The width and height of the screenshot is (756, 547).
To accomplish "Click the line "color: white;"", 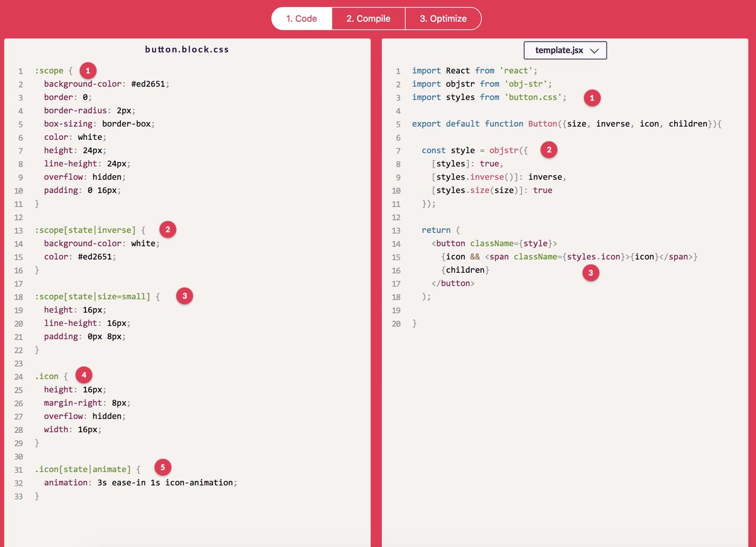I will click(x=75, y=137).
